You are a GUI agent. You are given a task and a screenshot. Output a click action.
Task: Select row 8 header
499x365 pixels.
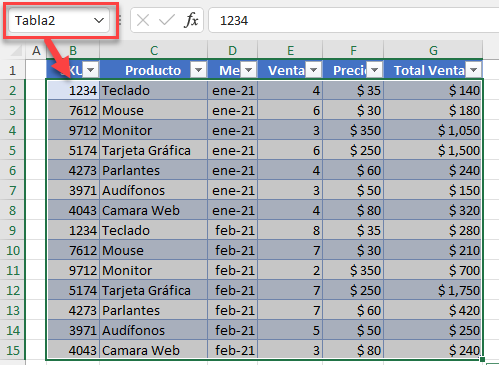[x=13, y=210]
